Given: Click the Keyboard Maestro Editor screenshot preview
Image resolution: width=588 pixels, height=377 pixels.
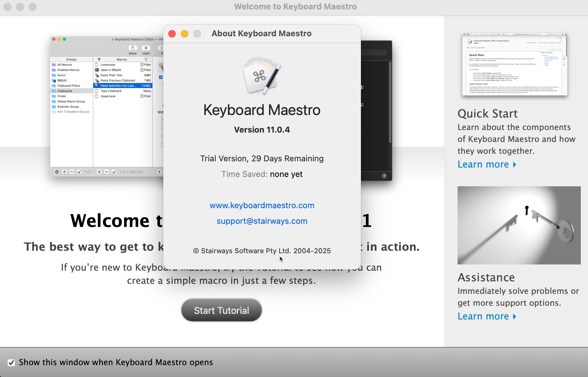Looking at the screenshot, I should [107, 106].
